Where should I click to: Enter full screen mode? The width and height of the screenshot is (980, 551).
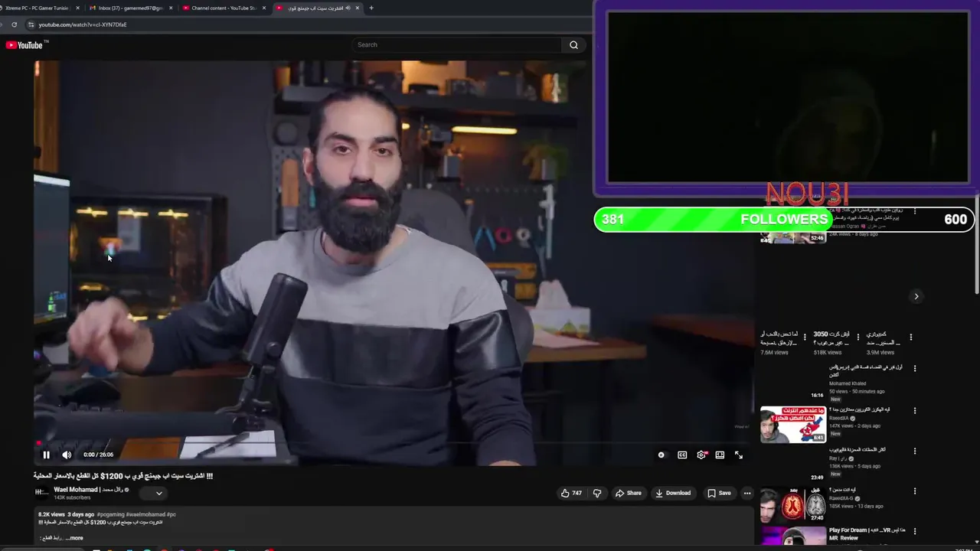(x=739, y=455)
